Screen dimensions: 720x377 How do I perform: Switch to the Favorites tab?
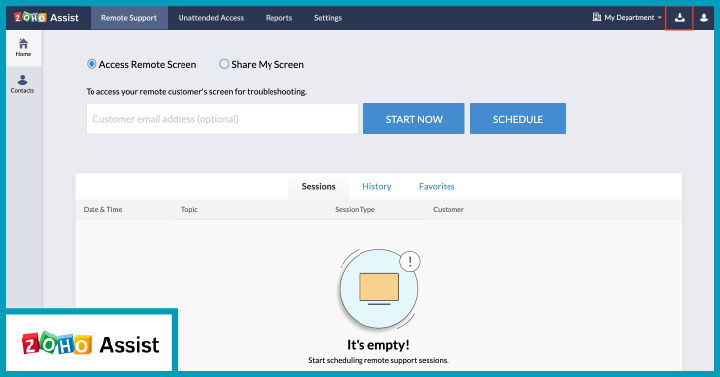tap(436, 186)
